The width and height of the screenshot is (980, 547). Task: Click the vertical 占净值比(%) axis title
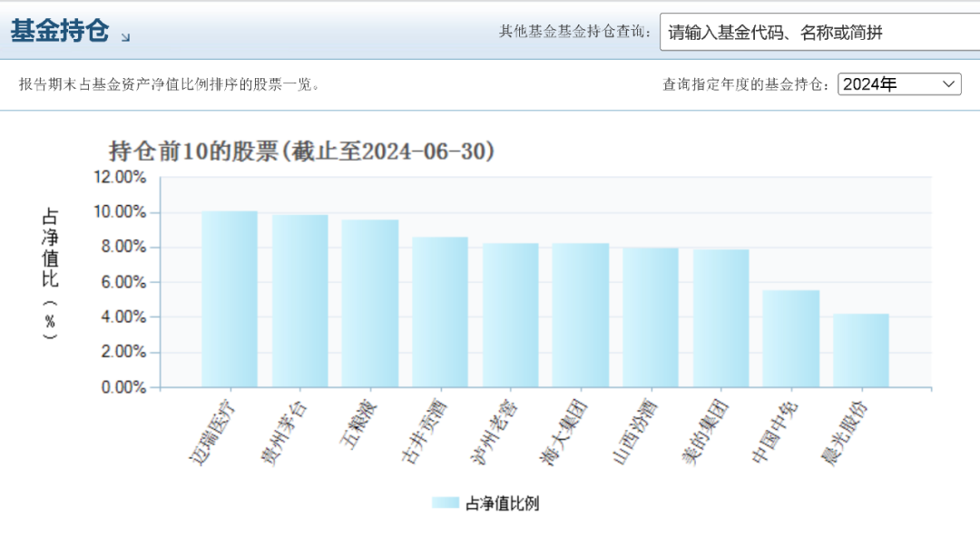pyautogui.click(x=50, y=274)
